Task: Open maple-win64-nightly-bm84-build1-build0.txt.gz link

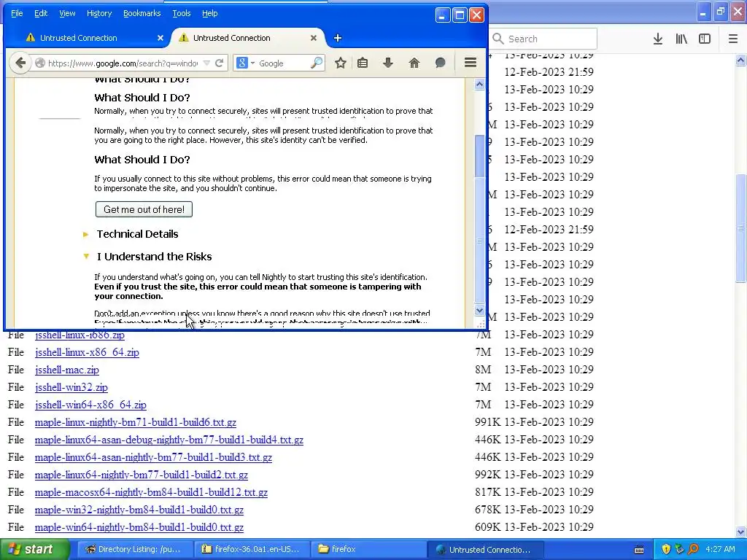Action: 139,528
